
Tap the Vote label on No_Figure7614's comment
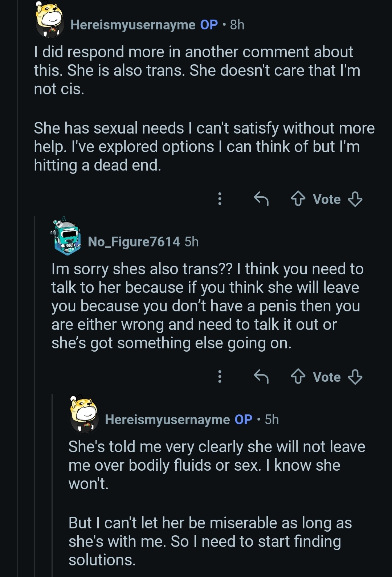coord(327,377)
